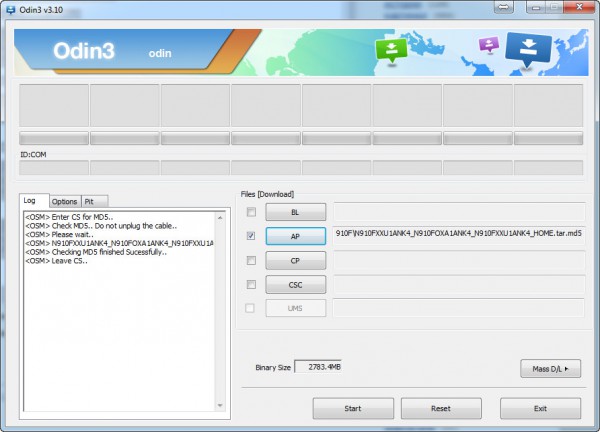Browse for an AP firmware file
The height and width of the screenshot is (432, 600).
point(295,236)
